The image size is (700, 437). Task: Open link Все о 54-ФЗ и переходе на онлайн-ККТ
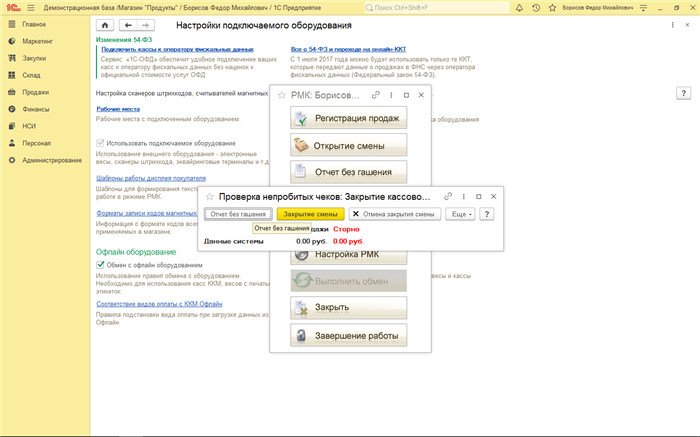coord(348,49)
